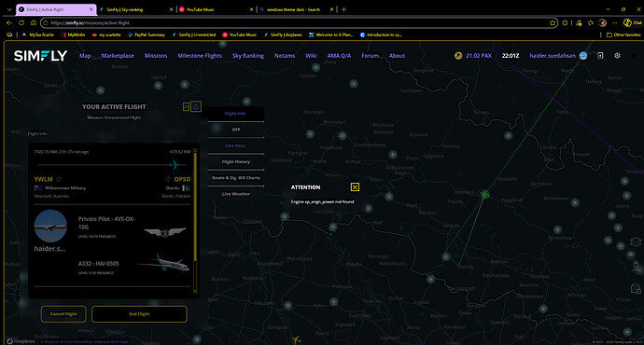
Task: Open the browser three-dot menu
Action: [x=614, y=23]
